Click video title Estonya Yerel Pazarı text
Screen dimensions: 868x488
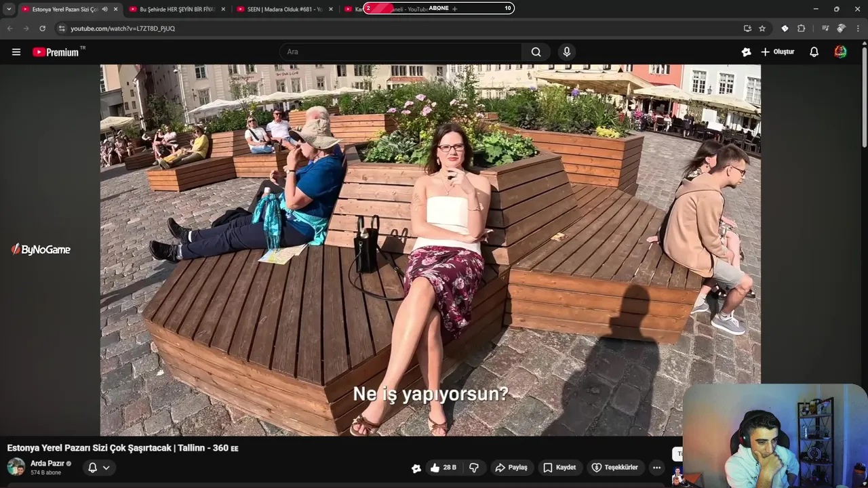pyautogui.click(x=123, y=448)
